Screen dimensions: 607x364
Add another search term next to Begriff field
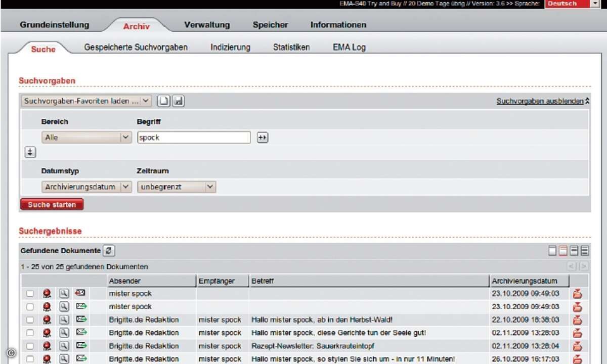(x=262, y=138)
